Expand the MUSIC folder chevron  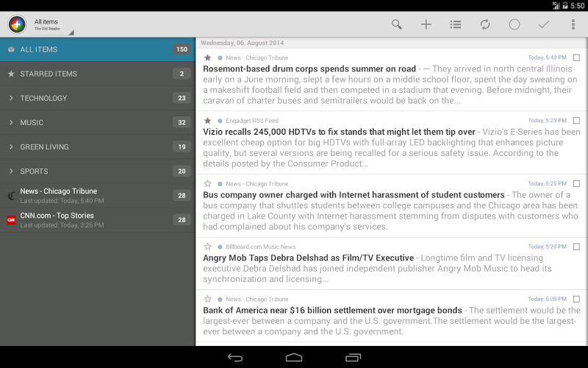pos(11,122)
